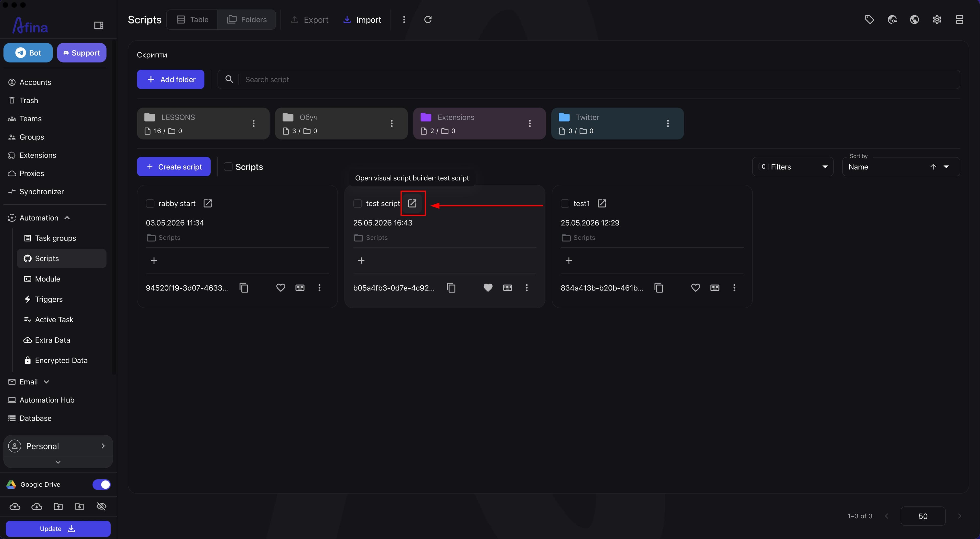The width and height of the screenshot is (980, 539).
Task: Open Обуч folder options menu
Action: click(391, 123)
